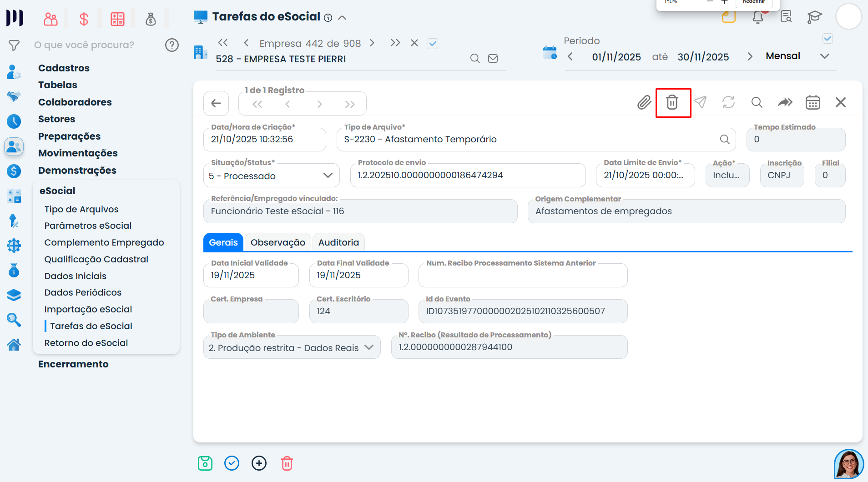Send the event via the paper plane icon

click(700, 102)
